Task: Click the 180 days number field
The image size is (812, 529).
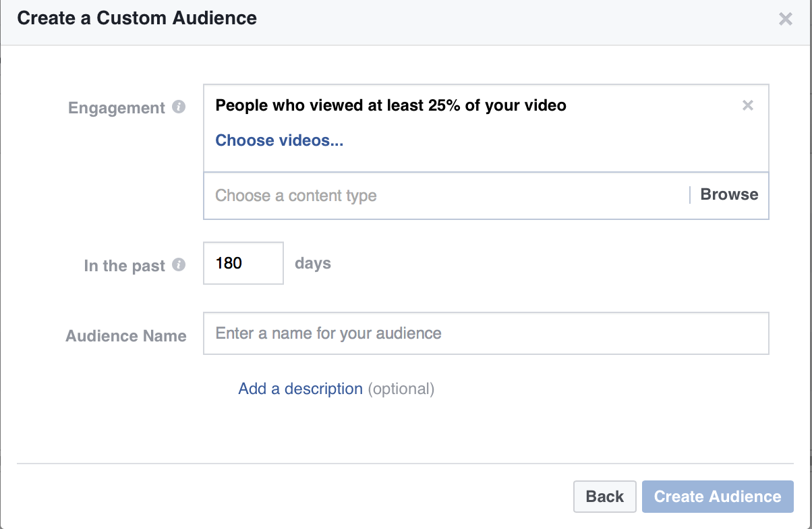Action: (x=243, y=263)
